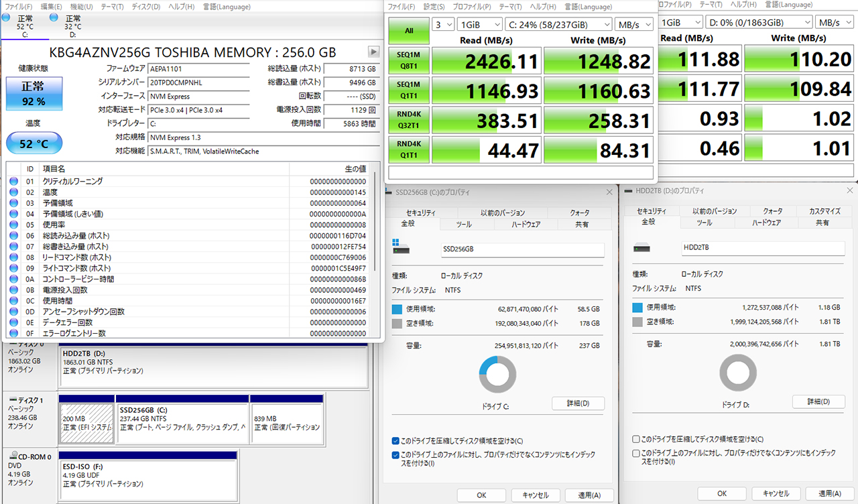
Task: Enable content indexing in HDD2TB (D:) properties
Action: coord(636,453)
